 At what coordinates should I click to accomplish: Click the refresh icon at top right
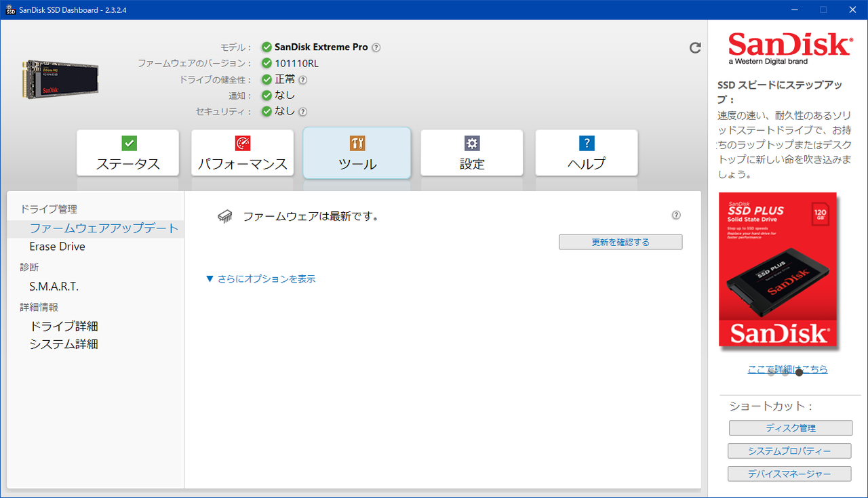click(x=695, y=47)
